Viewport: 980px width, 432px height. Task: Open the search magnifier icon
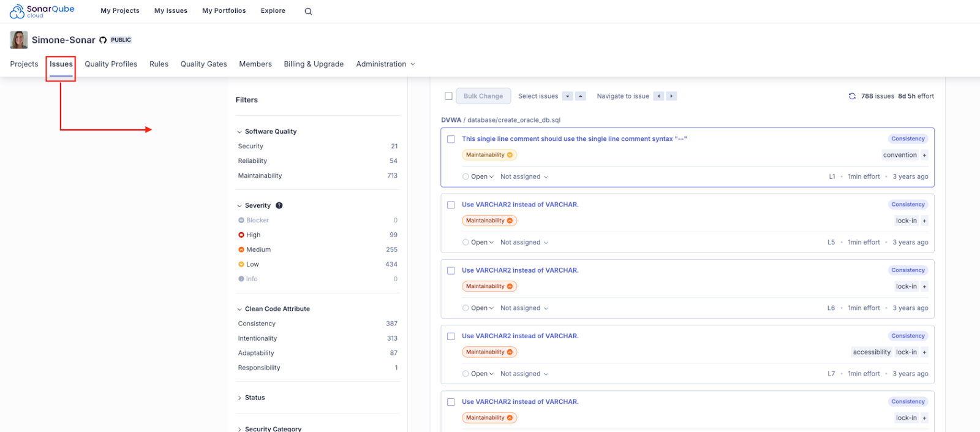click(308, 11)
